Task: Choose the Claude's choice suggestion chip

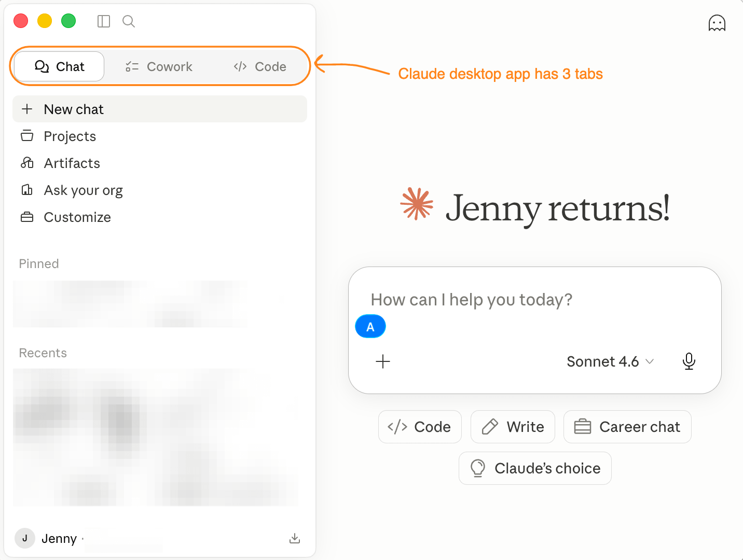Action: point(535,468)
